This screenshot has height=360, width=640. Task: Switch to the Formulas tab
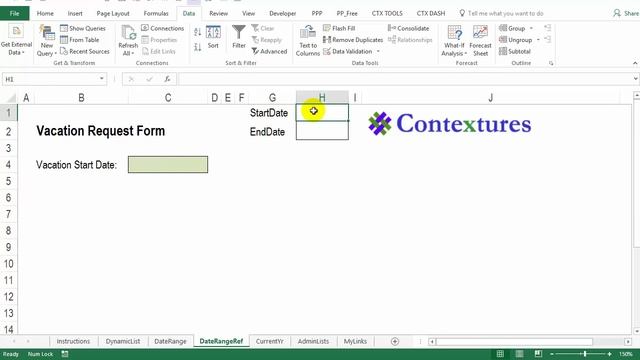[156, 13]
